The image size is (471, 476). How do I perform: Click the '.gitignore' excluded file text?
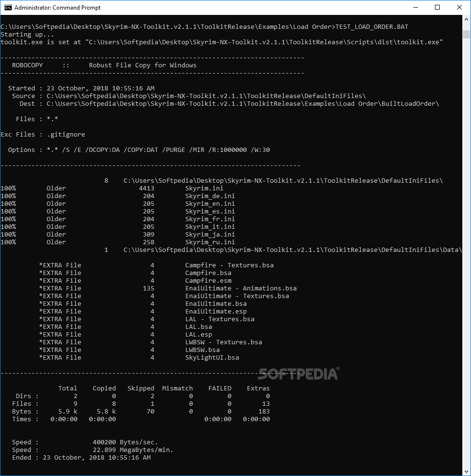[x=66, y=135]
